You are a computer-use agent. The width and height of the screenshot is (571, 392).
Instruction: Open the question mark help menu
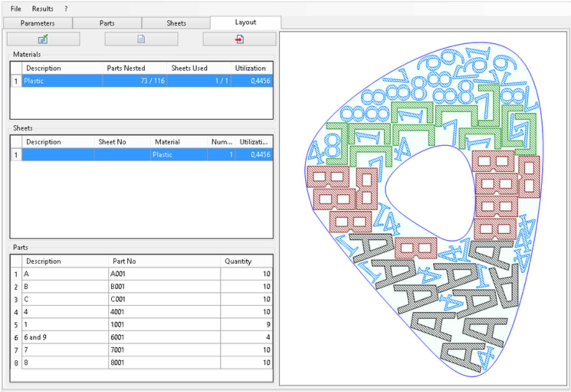[x=66, y=8]
